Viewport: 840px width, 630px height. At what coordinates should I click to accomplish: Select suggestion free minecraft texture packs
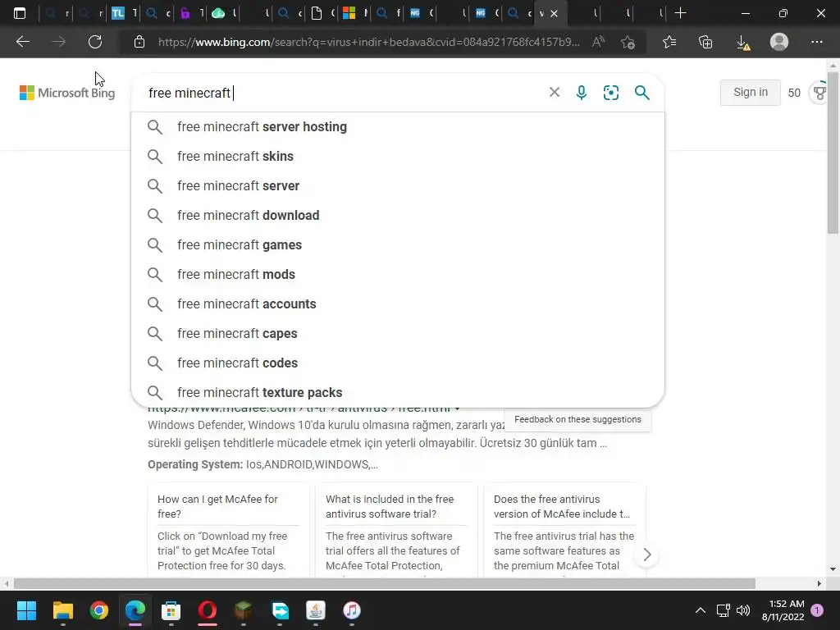point(398,392)
